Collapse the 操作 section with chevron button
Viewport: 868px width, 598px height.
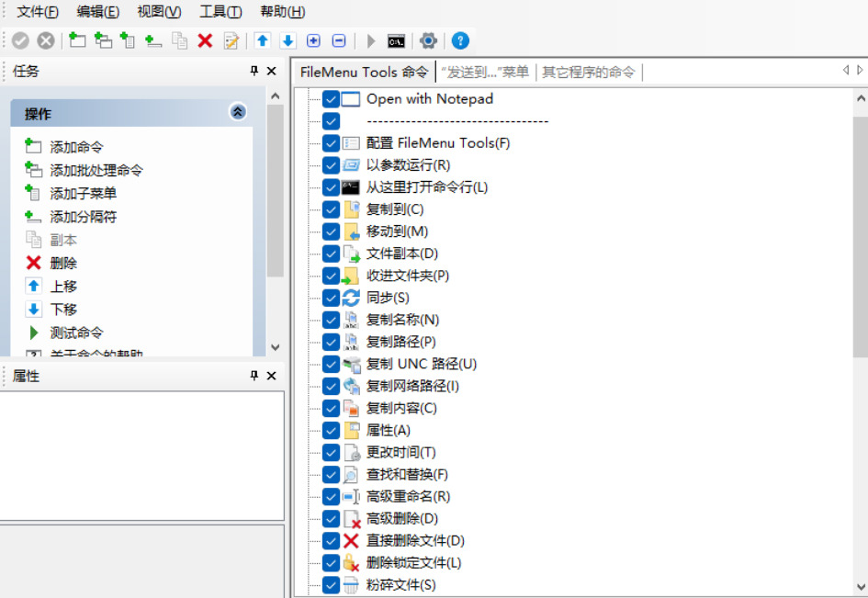coord(238,112)
